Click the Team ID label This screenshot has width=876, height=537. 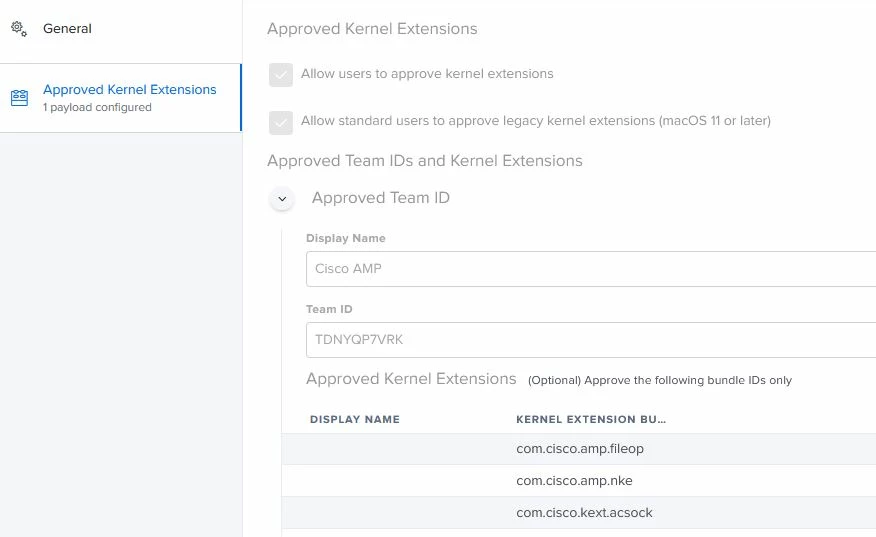(x=329, y=309)
